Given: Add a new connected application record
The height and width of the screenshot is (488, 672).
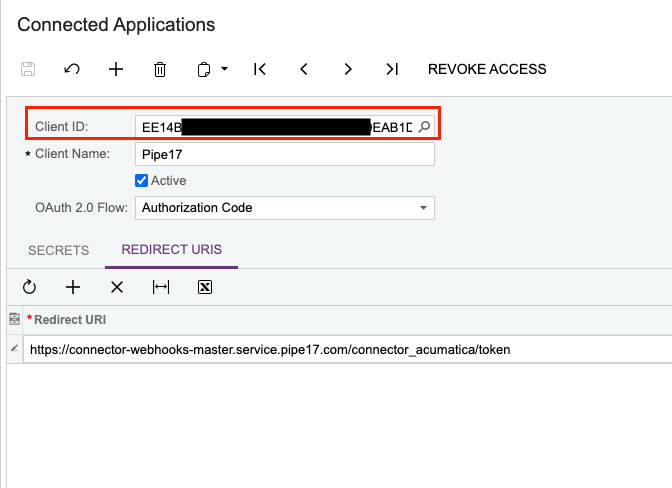Looking at the screenshot, I should (x=116, y=69).
